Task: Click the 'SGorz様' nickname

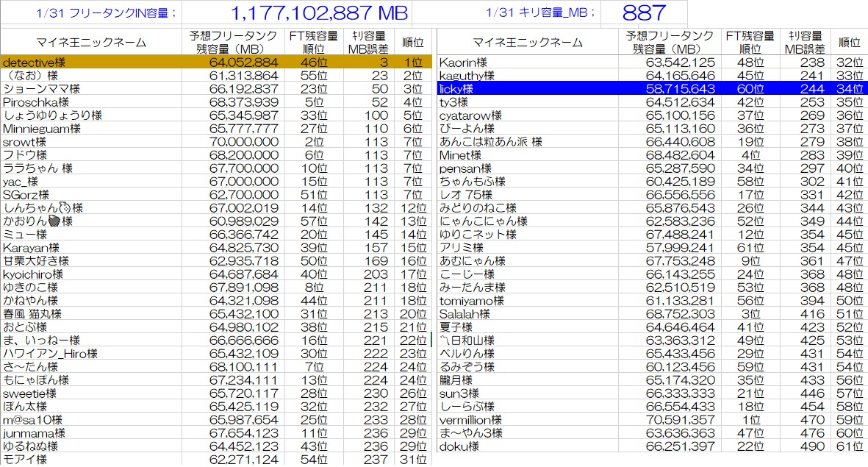Action: 91,194
